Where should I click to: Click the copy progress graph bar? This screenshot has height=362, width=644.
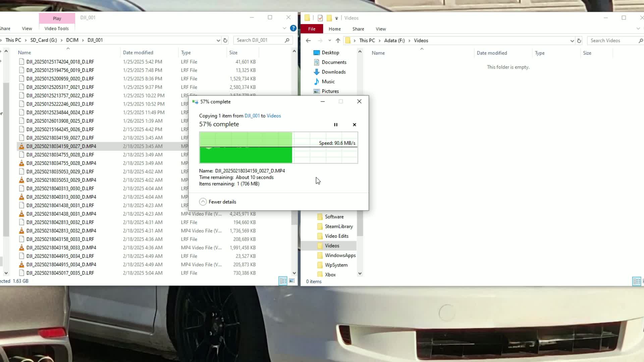click(x=278, y=147)
